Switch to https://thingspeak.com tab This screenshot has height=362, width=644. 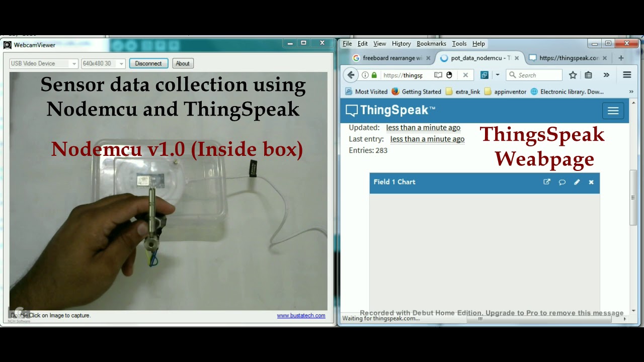pyautogui.click(x=568, y=58)
